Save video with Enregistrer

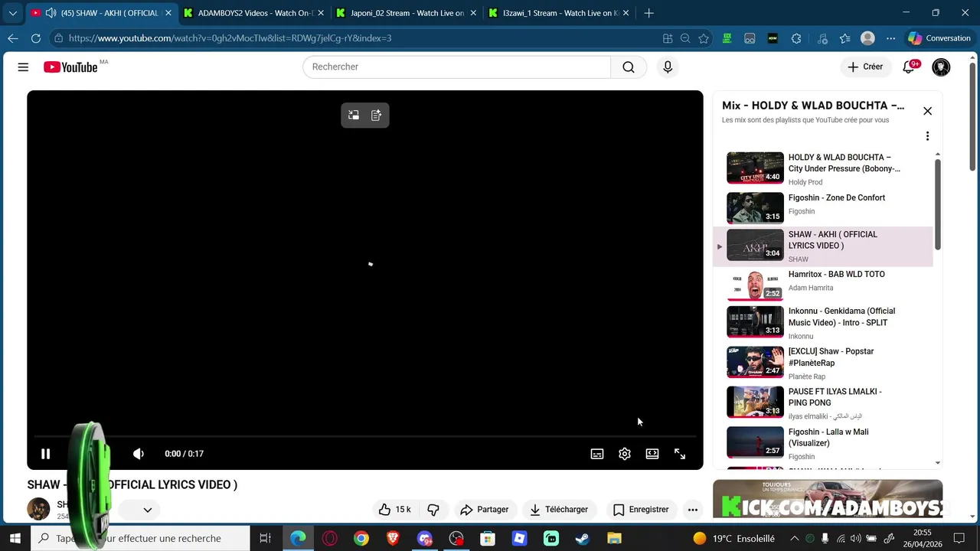[641, 510]
